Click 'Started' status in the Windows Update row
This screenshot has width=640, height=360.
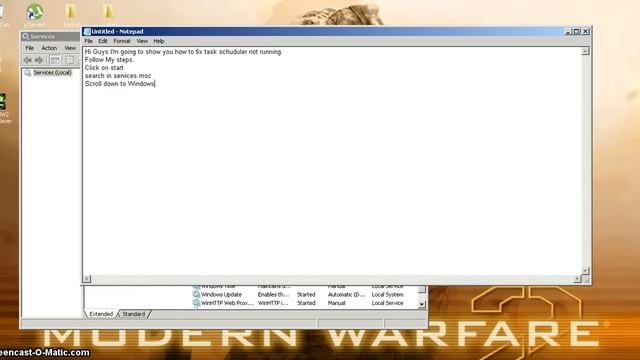[x=306, y=295]
